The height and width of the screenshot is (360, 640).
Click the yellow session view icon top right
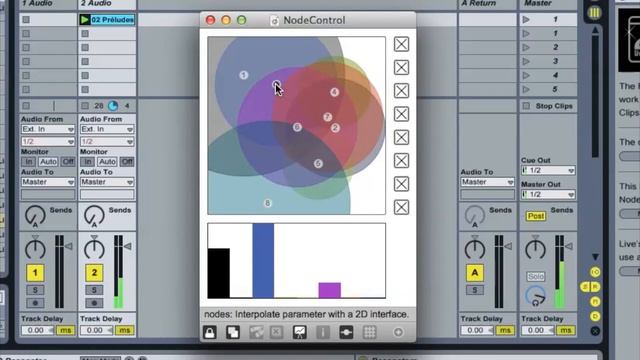pyautogui.click(x=595, y=13)
